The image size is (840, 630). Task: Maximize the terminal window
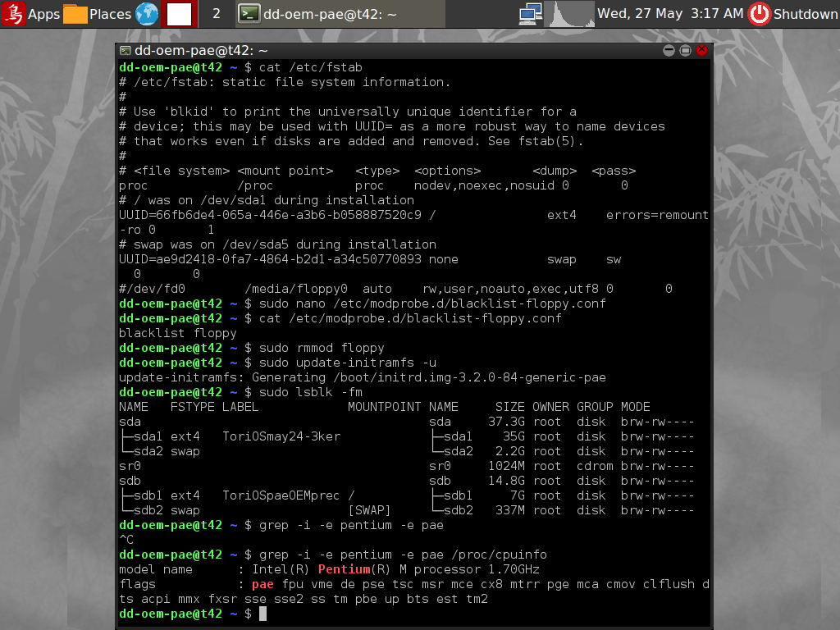[x=686, y=51]
